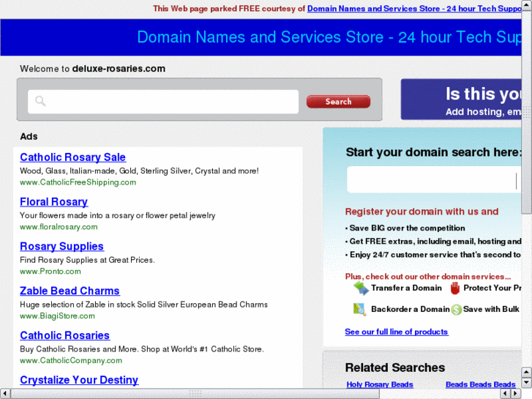Click the red Search button
Image resolution: width=532 pixels, height=399 pixels.
338,102
